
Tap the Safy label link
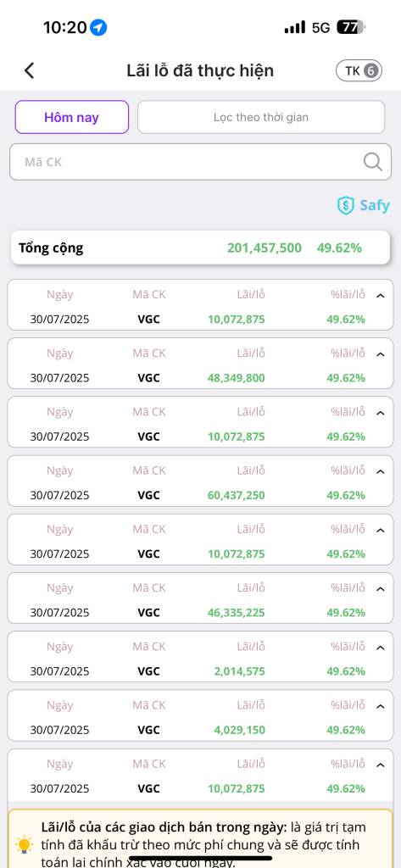coord(375,206)
